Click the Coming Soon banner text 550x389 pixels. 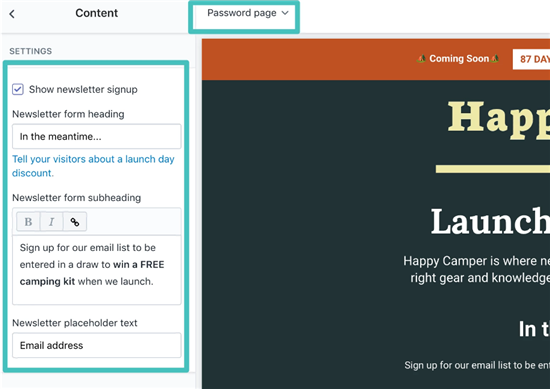(x=459, y=59)
